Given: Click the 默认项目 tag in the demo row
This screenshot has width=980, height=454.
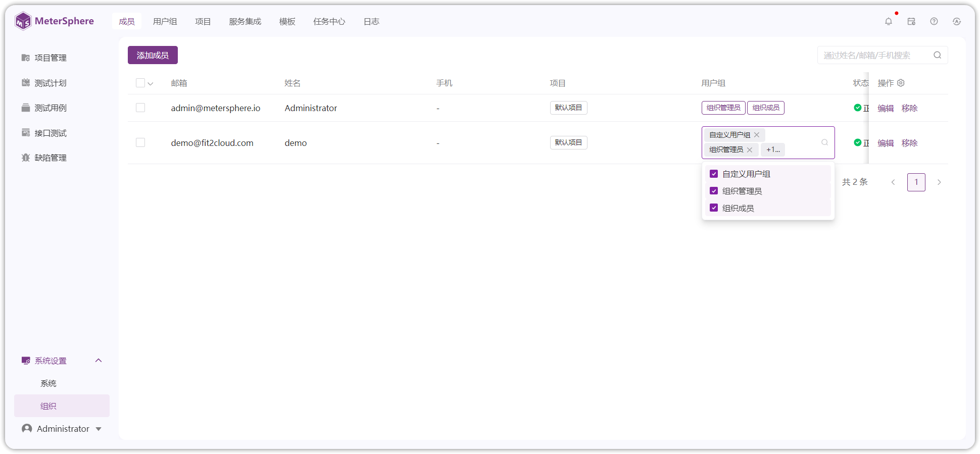Looking at the screenshot, I should coord(568,142).
